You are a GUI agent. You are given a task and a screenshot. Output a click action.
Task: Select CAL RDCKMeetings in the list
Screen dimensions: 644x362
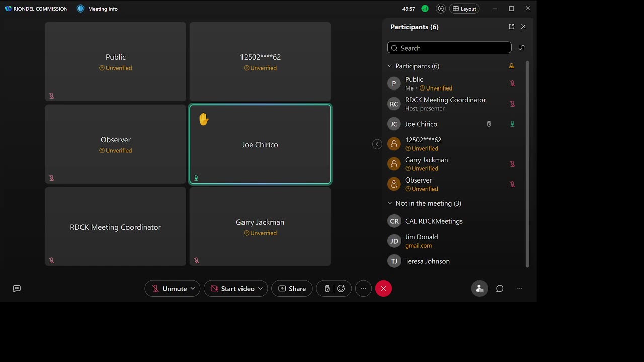434,221
